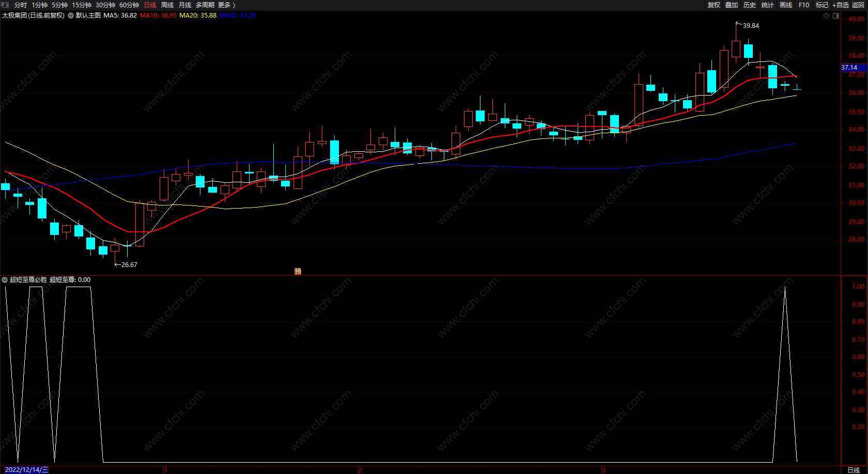Switch to 分时 view
The height and width of the screenshot is (474, 868).
(21, 5)
